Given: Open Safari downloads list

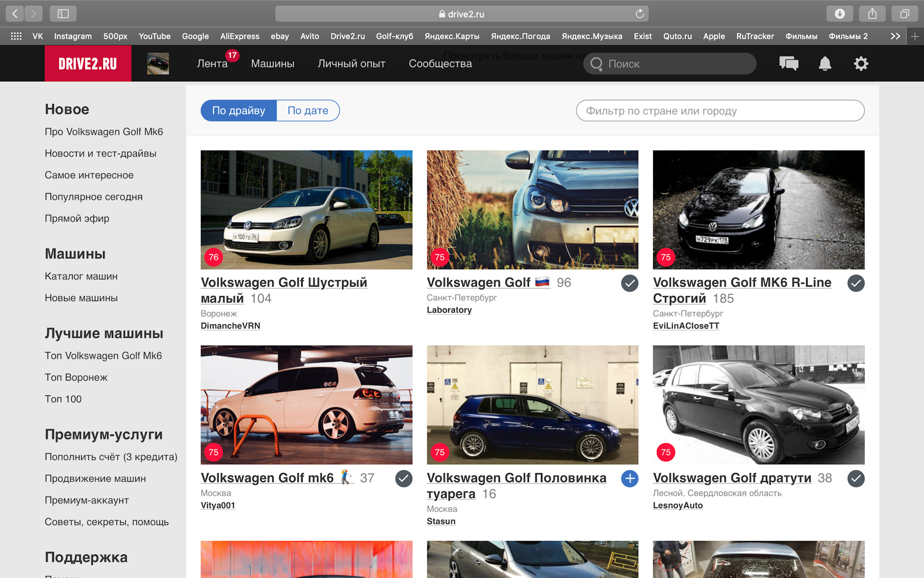Looking at the screenshot, I should pos(840,14).
